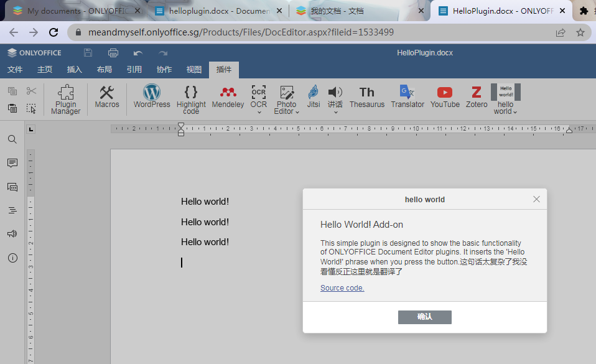Image resolution: width=596 pixels, height=364 pixels.
Task: Click the tab stop selector at ruler corner
Action: click(x=30, y=129)
